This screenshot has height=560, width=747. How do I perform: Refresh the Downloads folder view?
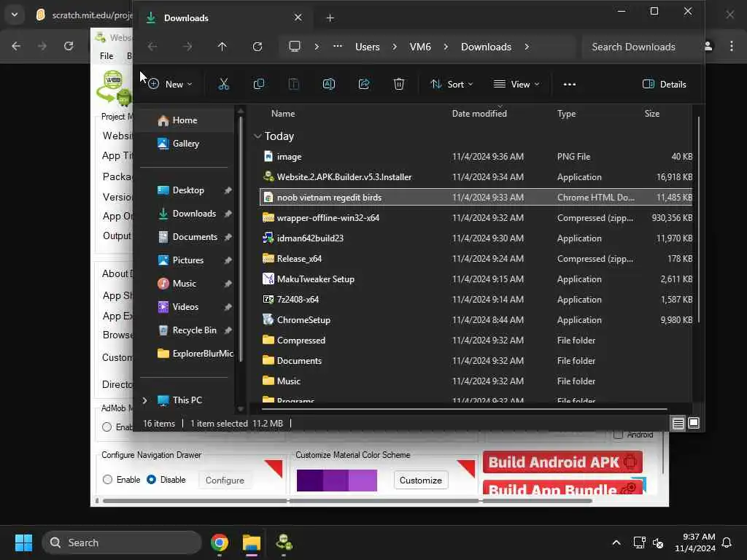pyautogui.click(x=258, y=47)
